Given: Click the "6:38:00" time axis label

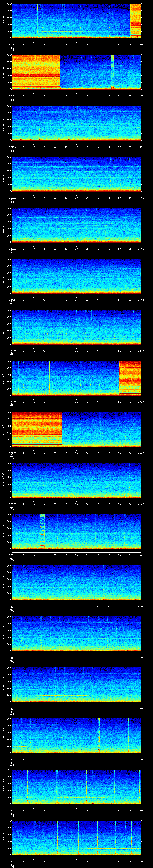Looking at the screenshot, I should tap(12, 504).
